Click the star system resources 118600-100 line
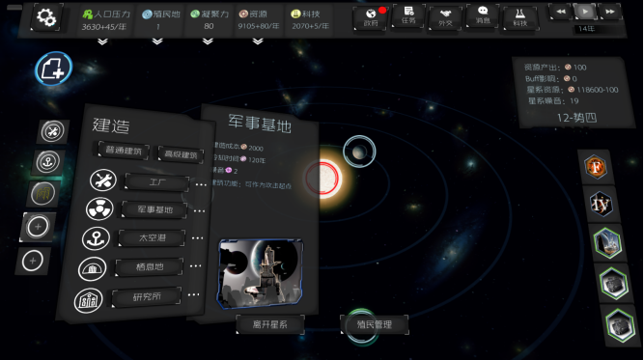Screen dimensions: 644x360 pyautogui.click(x=573, y=90)
